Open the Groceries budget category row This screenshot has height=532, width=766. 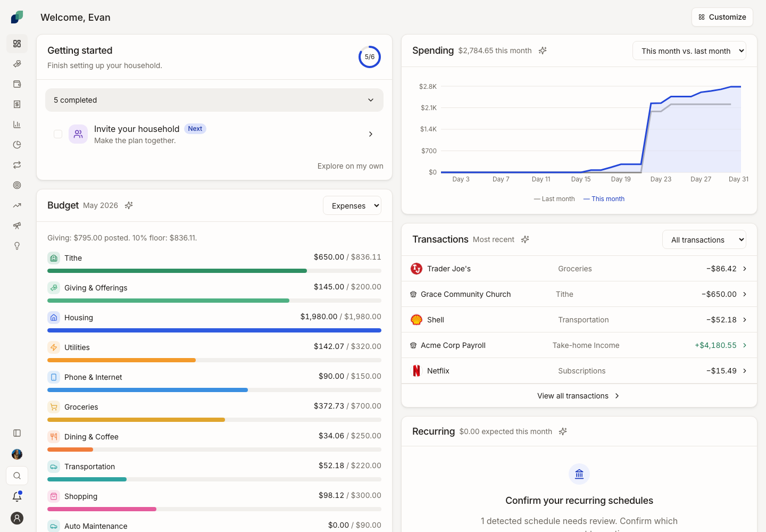[214, 412]
